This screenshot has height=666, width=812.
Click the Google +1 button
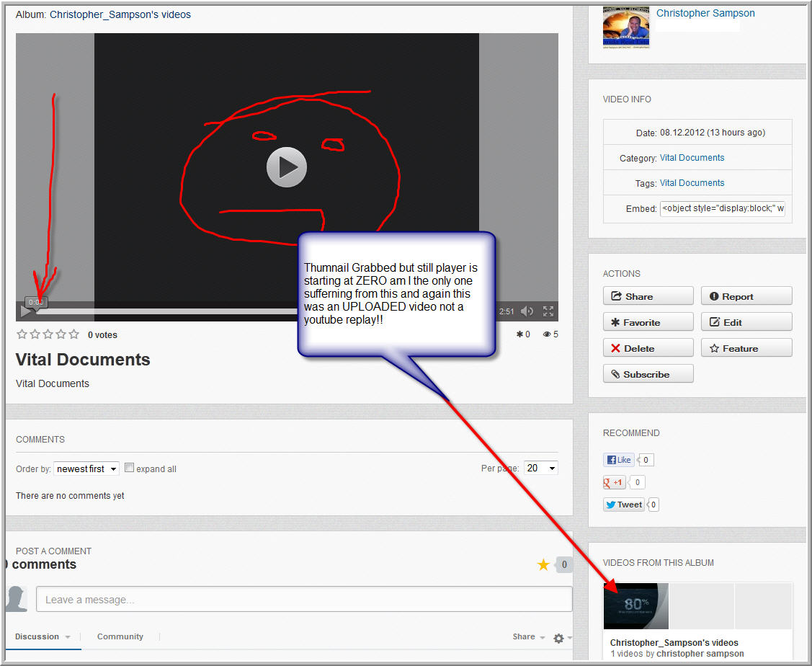click(x=614, y=482)
